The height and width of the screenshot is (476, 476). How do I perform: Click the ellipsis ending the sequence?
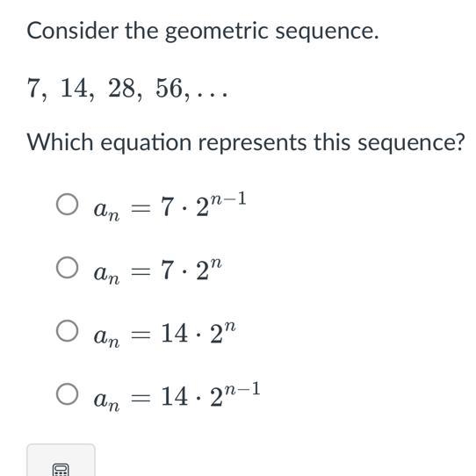point(213,95)
